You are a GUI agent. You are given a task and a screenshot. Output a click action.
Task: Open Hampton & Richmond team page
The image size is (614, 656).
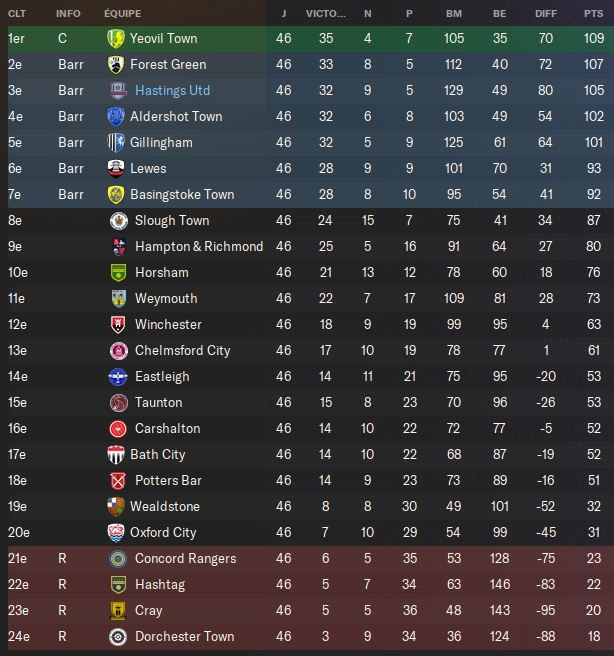click(198, 246)
